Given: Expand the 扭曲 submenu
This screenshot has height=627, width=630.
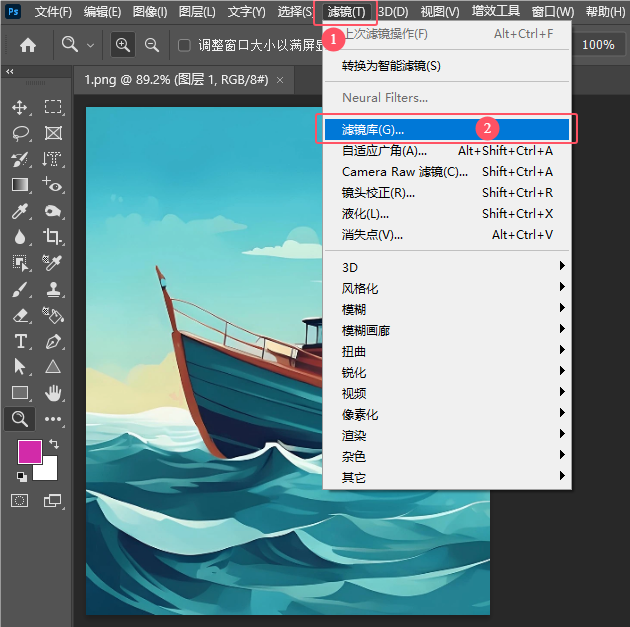Looking at the screenshot, I should 448,351.
